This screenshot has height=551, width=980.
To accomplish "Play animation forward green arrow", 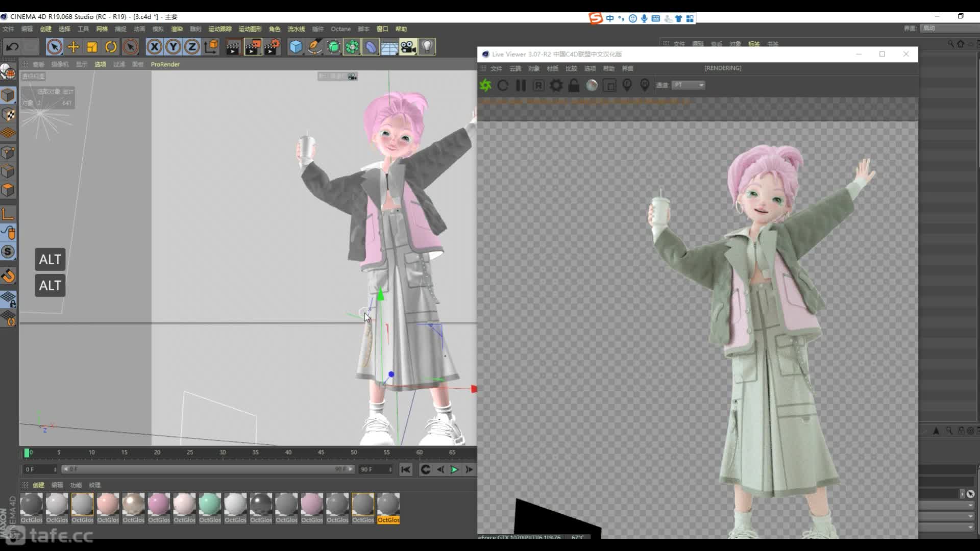I will [x=454, y=470].
